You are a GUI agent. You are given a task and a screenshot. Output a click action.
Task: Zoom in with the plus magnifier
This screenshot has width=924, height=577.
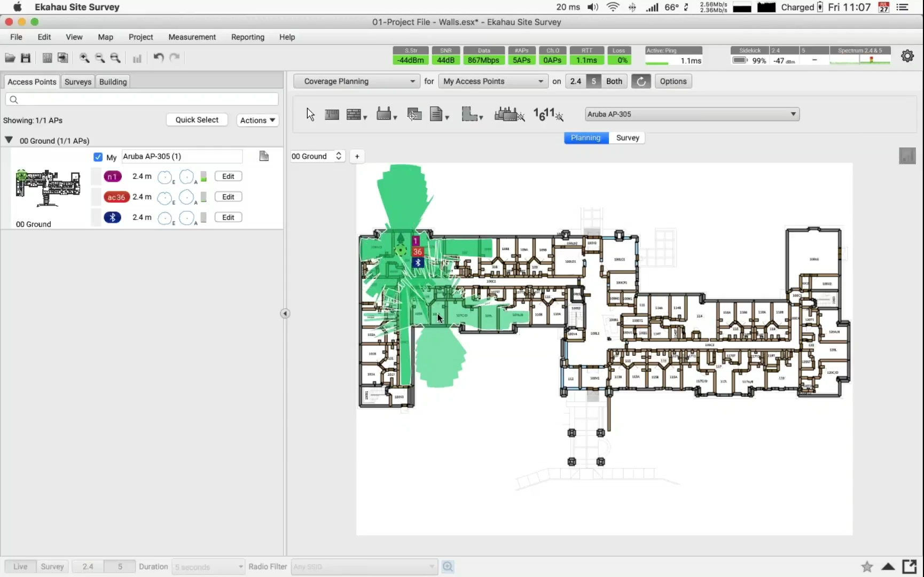(x=84, y=58)
